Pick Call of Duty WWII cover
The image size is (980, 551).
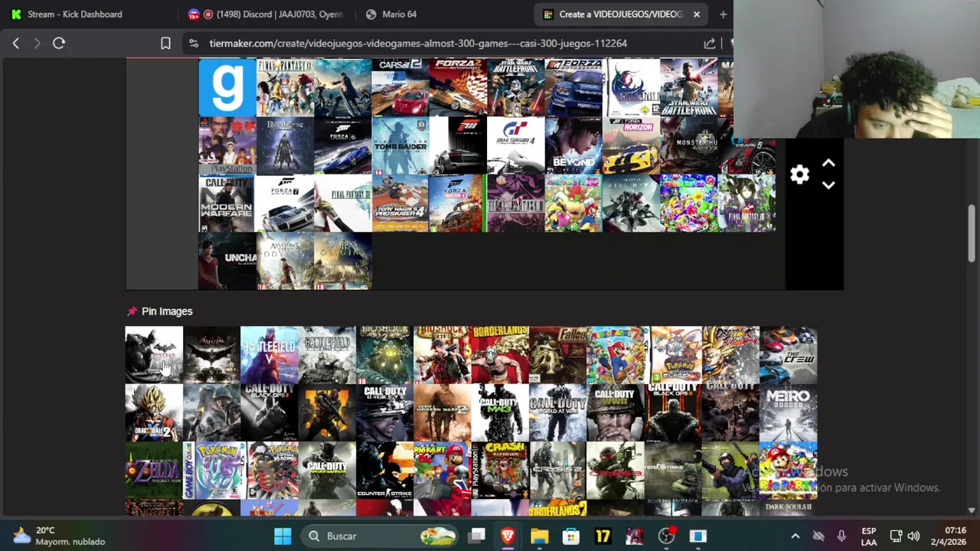pos(615,413)
